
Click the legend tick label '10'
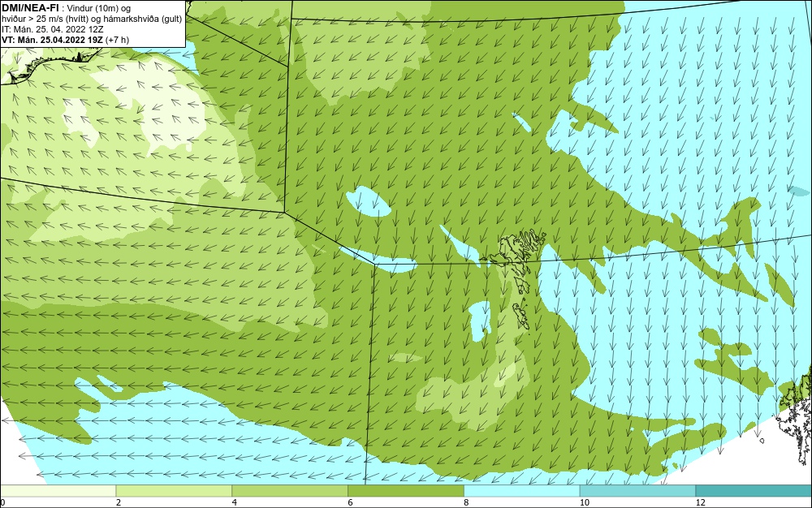[x=585, y=502]
